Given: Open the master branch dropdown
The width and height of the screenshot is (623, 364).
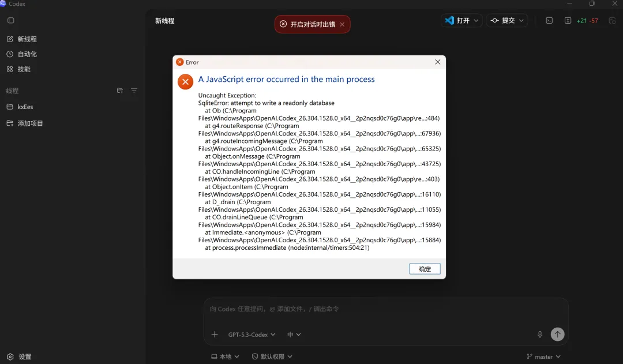Looking at the screenshot, I should tap(543, 357).
